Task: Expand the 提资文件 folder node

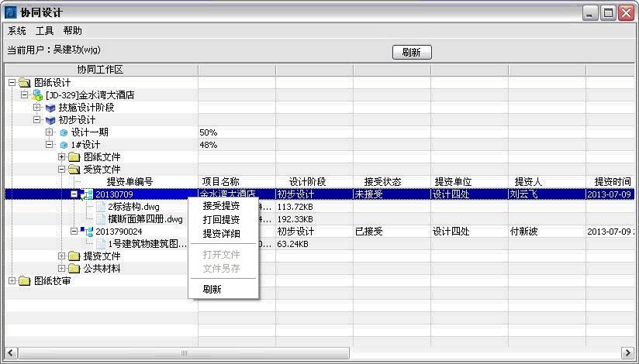Action: tap(61, 256)
